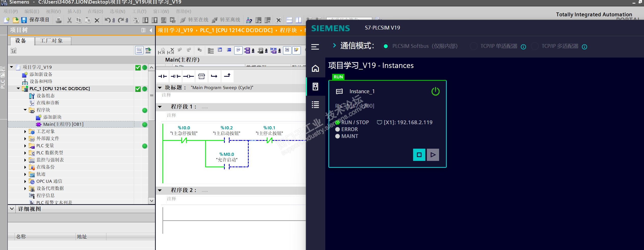The height and width of the screenshot is (250, 644).
Task: Insert a normally closed contact
Action: 176,76
